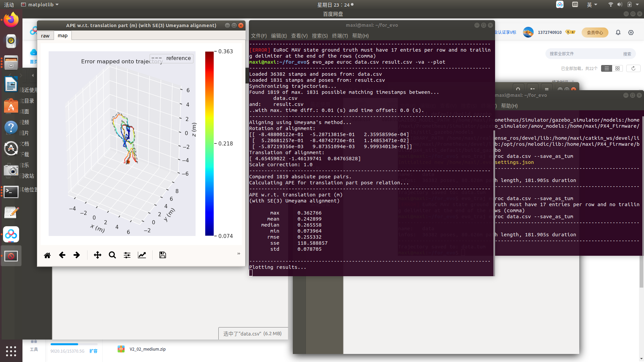Open the Configure subplots sliders icon
644x362 pixels.
(x=127, y=255)
